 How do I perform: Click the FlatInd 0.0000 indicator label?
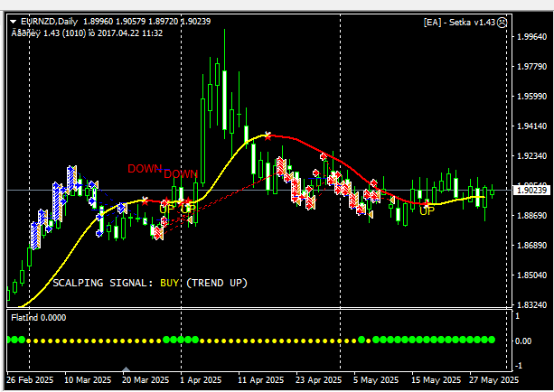click(x=39, y=318)
